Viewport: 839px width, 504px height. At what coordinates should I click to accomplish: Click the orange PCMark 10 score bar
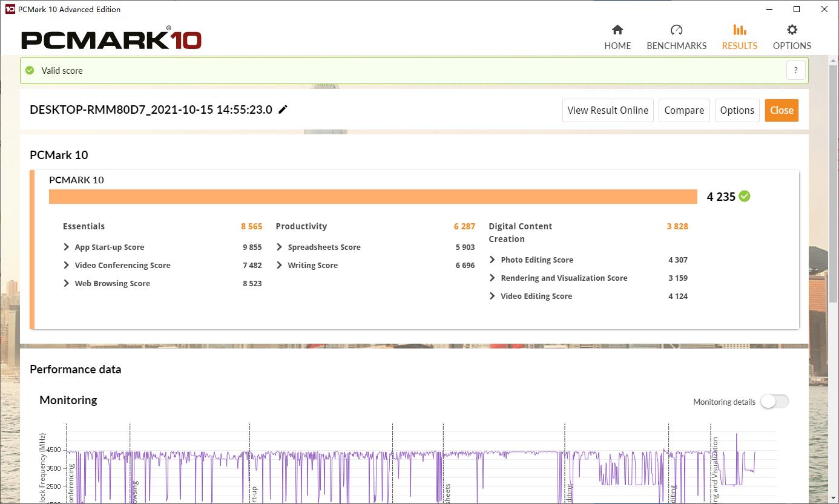[x=373, y=197]
